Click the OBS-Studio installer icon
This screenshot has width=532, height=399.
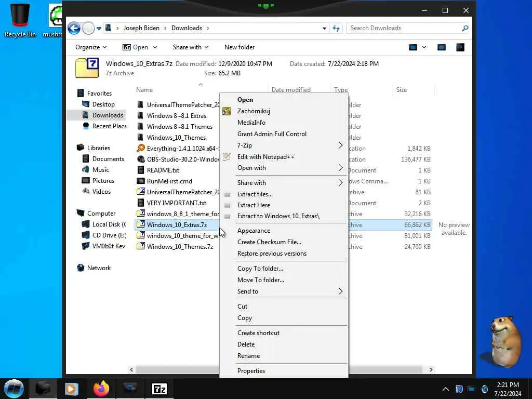click(x=140, y=159)
